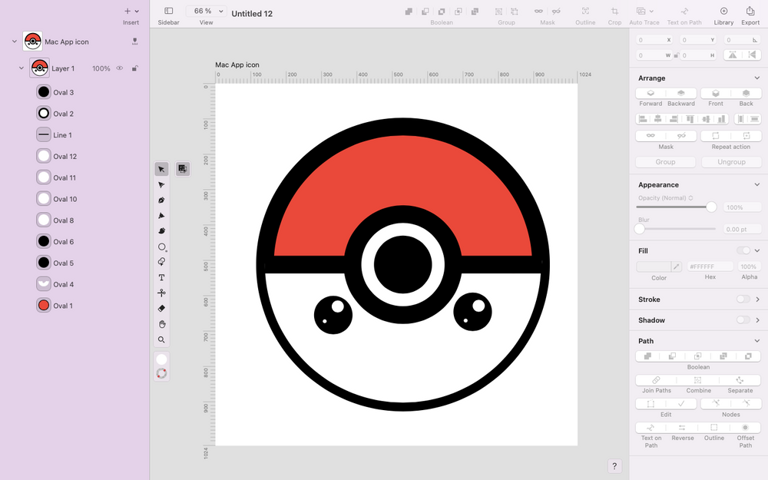Click the Group button in Arrange panel
768x480 pixels.
[665, 162]
